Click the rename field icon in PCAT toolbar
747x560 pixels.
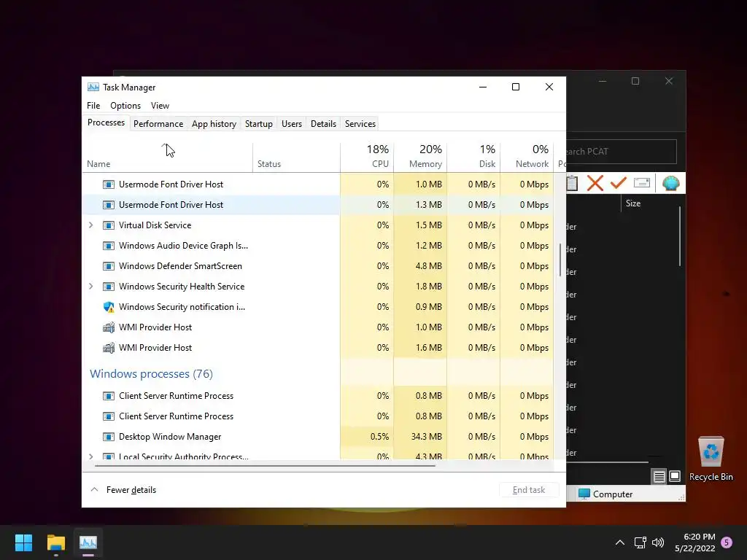[642, 183]
